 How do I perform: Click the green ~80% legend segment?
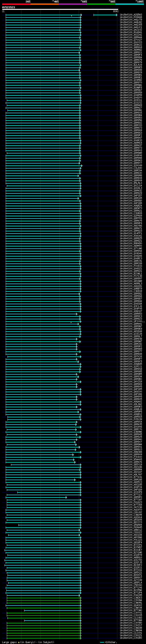pos(101,4)
